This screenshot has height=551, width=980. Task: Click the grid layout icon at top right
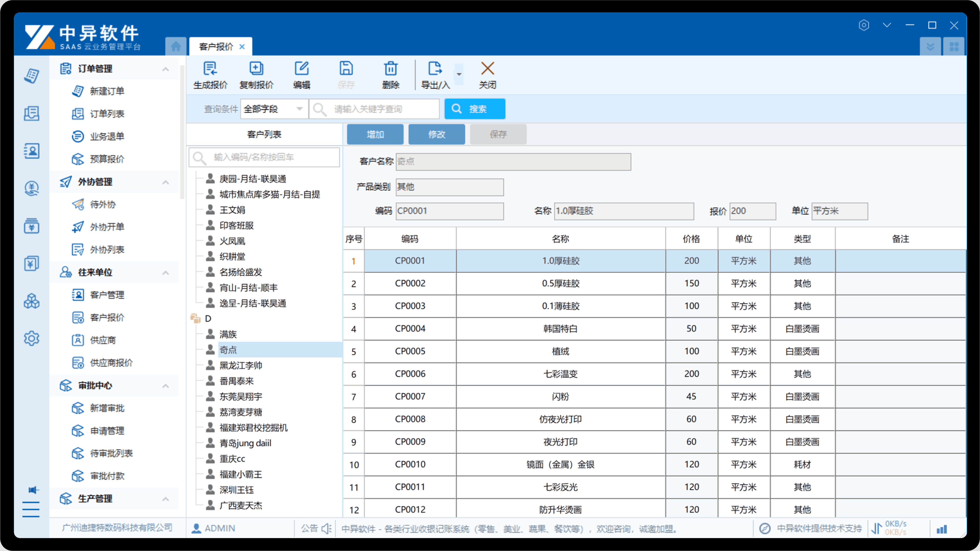954,47
